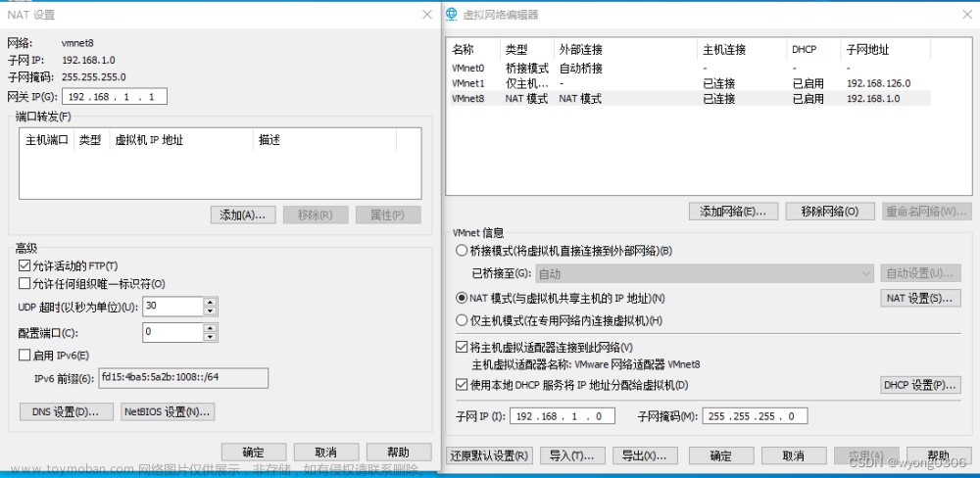Click the globe icon of Virtual Network Editor

coord(452,15)
